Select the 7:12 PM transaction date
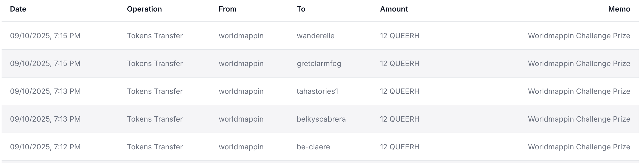 [x=45, y=147]
